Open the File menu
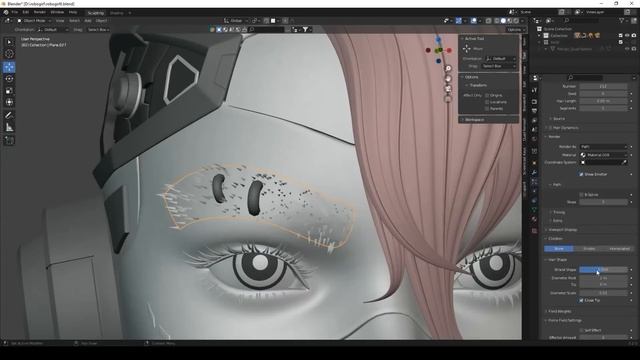This screenshot has height=360, width=640. coord(14,13)
